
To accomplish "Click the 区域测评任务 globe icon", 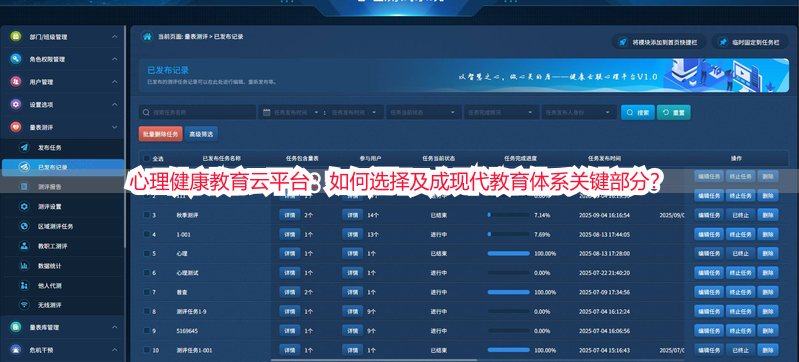I will click(x=24, y=226).
